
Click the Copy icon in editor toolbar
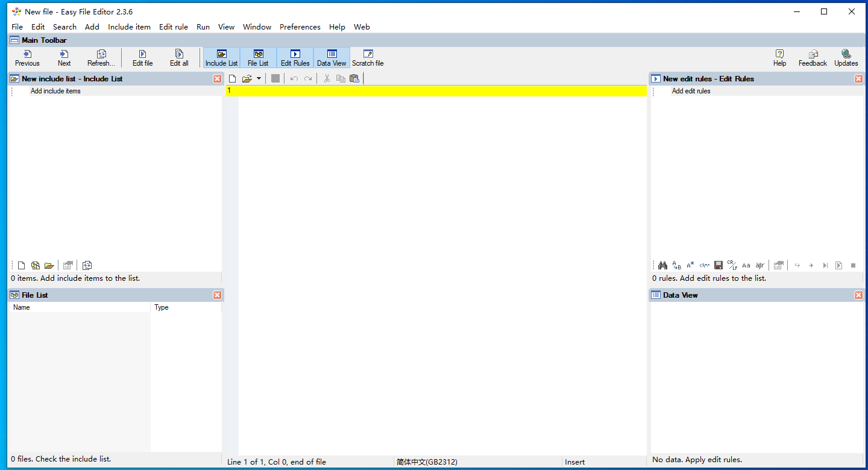click(341, 78)
